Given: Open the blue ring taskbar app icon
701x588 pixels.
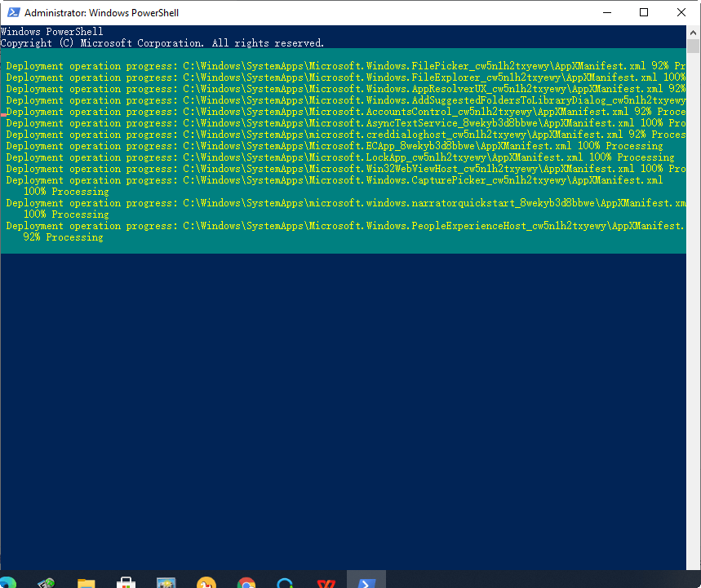Looking at the screenshot, I should click(286, 582).
